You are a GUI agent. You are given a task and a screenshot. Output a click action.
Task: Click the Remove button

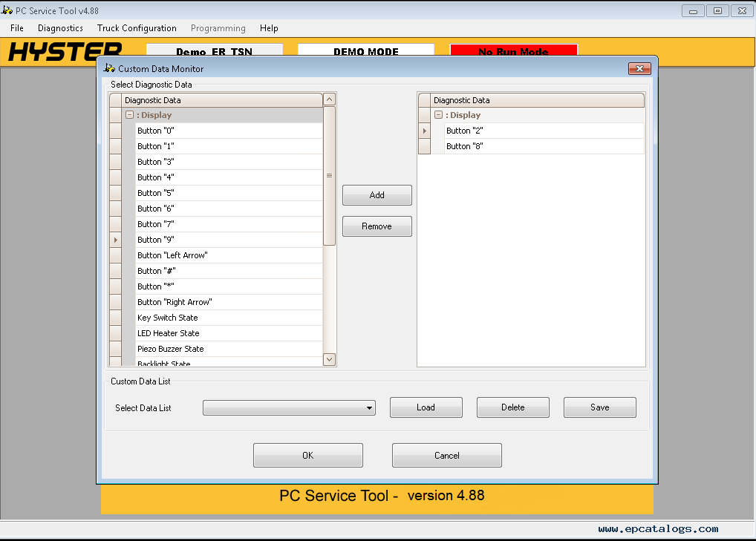coord(377,226)
